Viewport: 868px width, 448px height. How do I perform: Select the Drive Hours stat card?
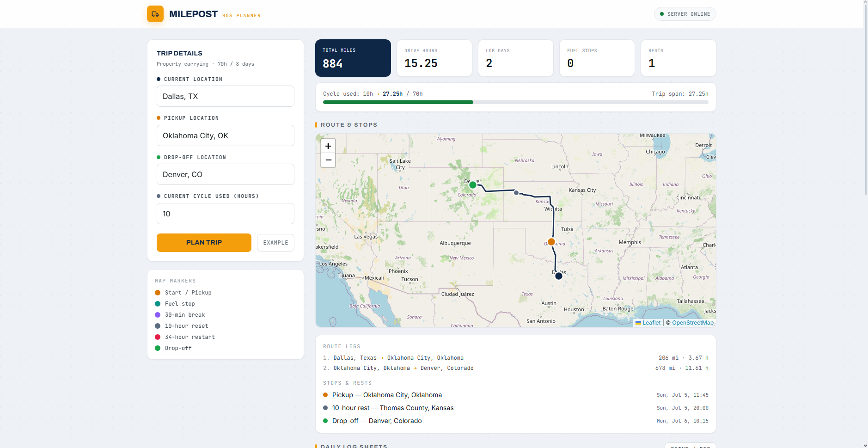click(x=434, y=58)
